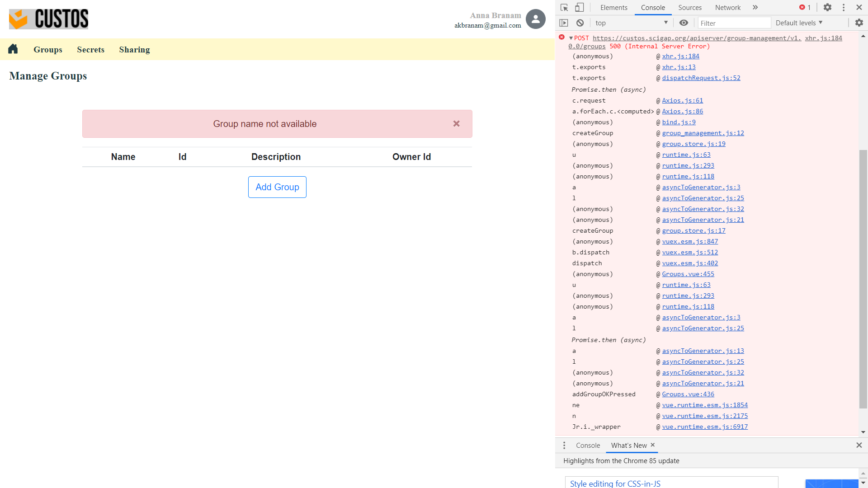Create a live expression with eye icon

point(684,23)
